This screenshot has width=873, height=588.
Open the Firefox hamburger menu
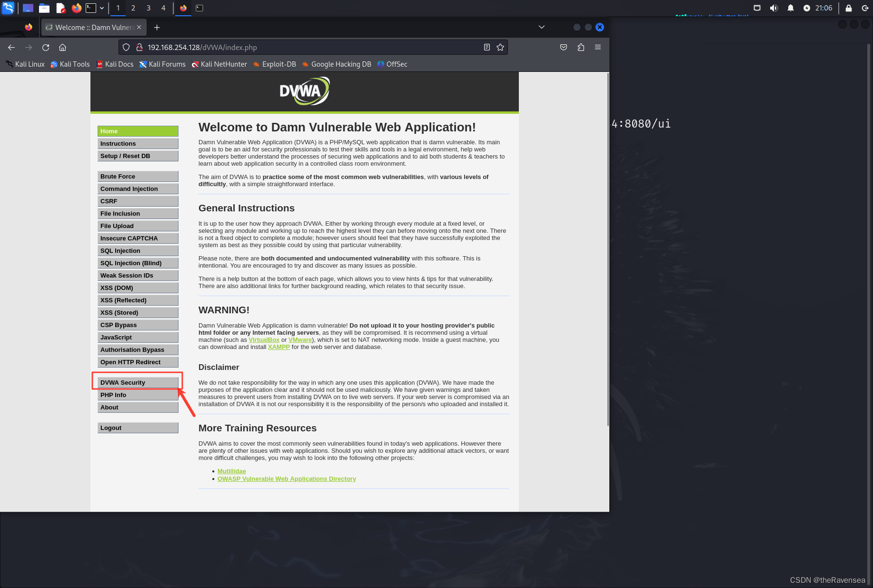(x=598, y=47)
